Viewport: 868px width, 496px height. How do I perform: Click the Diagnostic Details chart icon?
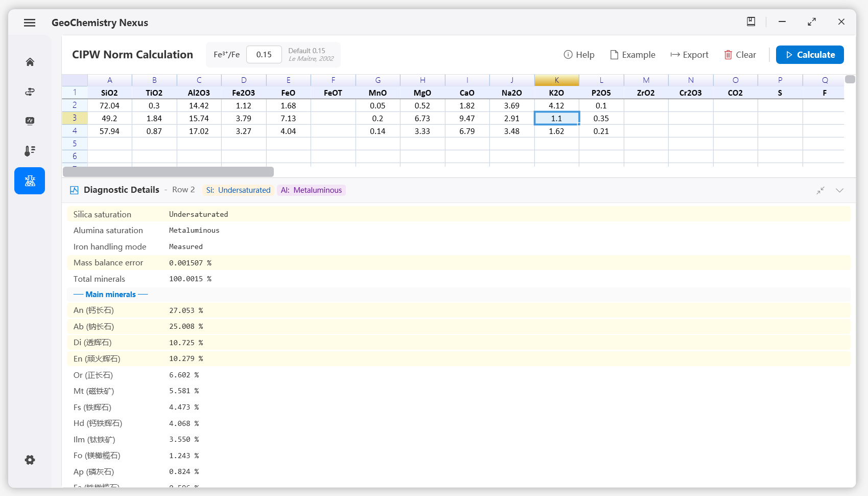point(74,190)
